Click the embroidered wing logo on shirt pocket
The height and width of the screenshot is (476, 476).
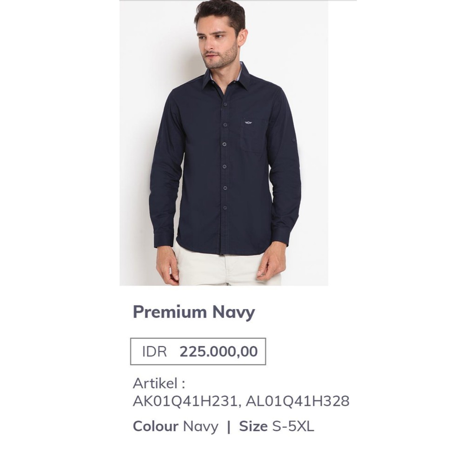coord(248,123)
